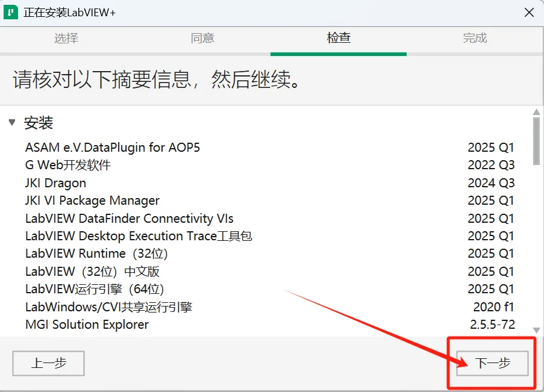The height and width of the screenshot is (392, 544).
Task: Select LabWindows/CVI共享运行引擎 entry
Action: (269, 306)
